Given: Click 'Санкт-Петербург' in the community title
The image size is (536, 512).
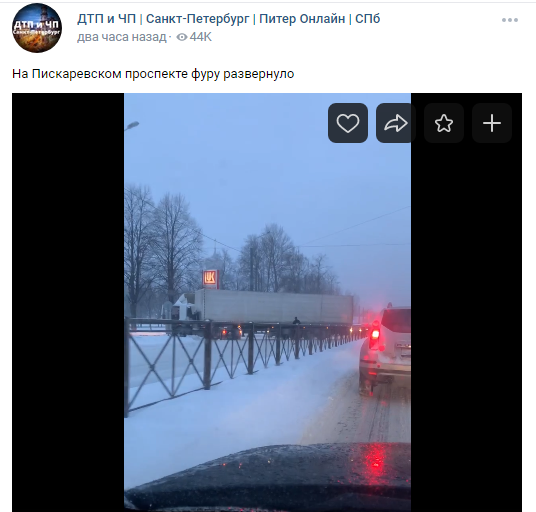Looking at the screenshot, I should click(198, 19).
